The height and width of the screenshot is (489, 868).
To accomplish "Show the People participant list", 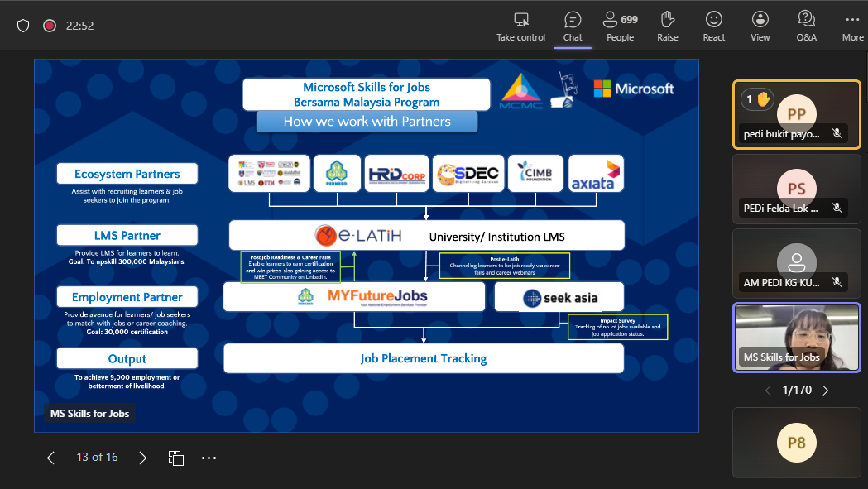I will click(x=620, y=26).
